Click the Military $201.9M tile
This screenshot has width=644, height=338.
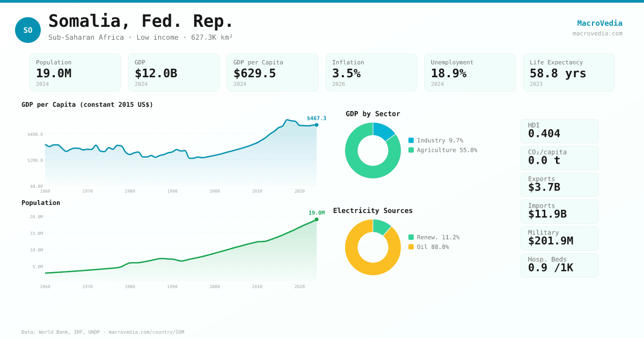pos(559,238)
